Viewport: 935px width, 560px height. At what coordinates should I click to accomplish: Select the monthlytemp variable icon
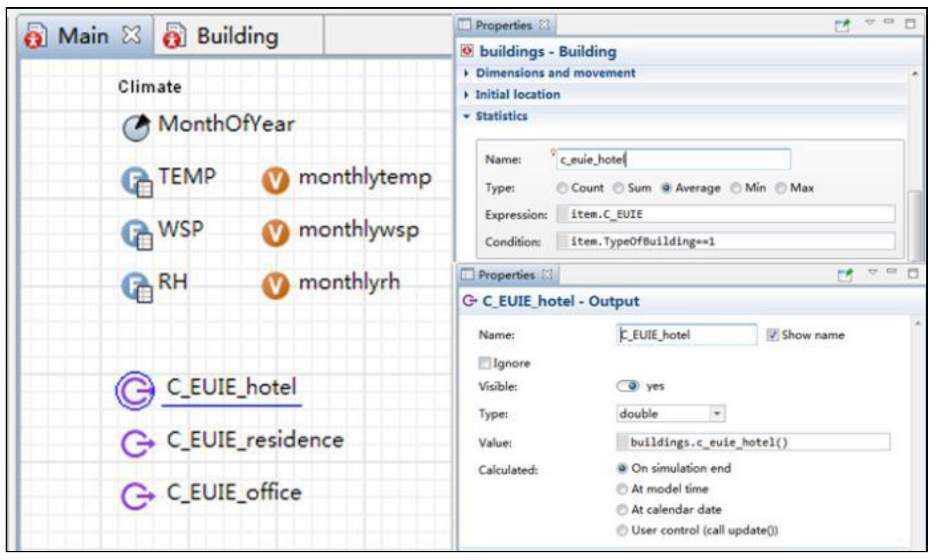275,181
